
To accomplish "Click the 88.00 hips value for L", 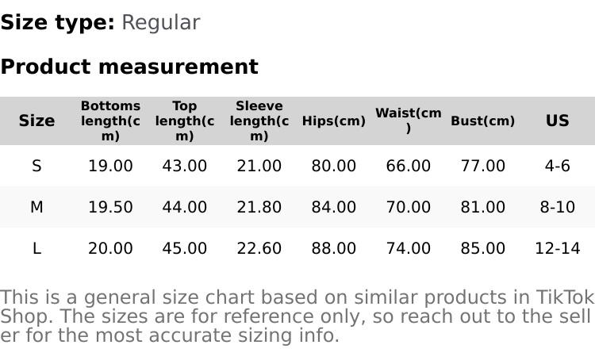I will click(x=334, y=248).
